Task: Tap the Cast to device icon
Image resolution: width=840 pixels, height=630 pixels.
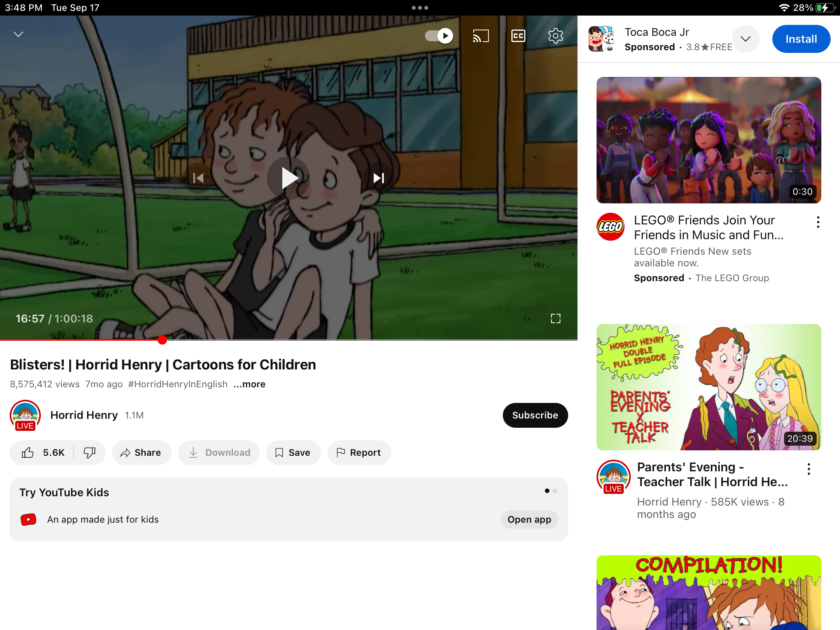Action: point(481,36)
